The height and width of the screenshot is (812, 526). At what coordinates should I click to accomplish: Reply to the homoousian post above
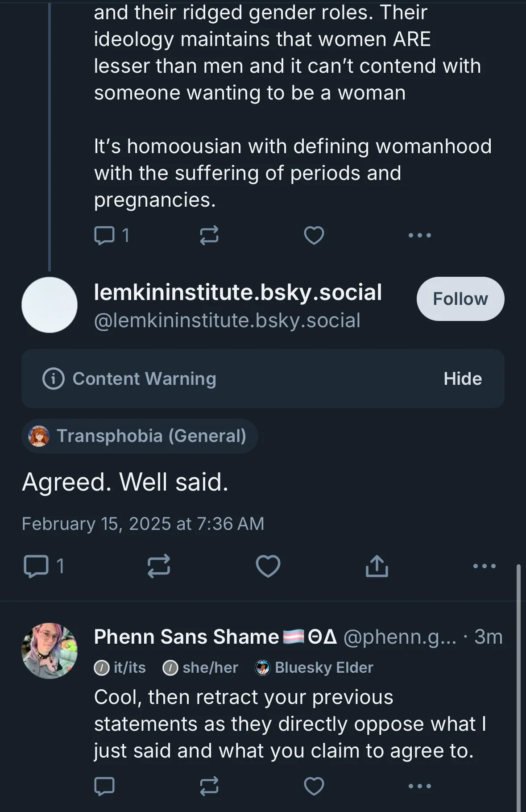(104, 235)
